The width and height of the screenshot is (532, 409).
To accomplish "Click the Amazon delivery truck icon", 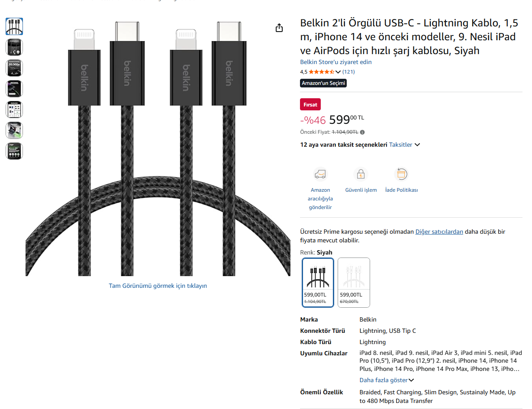I will pyautogui.click(x=320, y=174).
